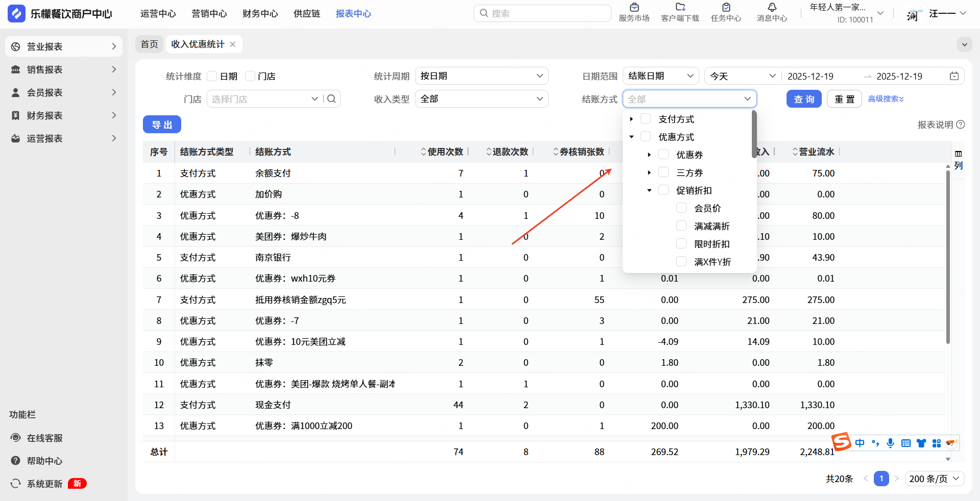
Task: Open 在线客服 online support
Action: coord(44,438)
